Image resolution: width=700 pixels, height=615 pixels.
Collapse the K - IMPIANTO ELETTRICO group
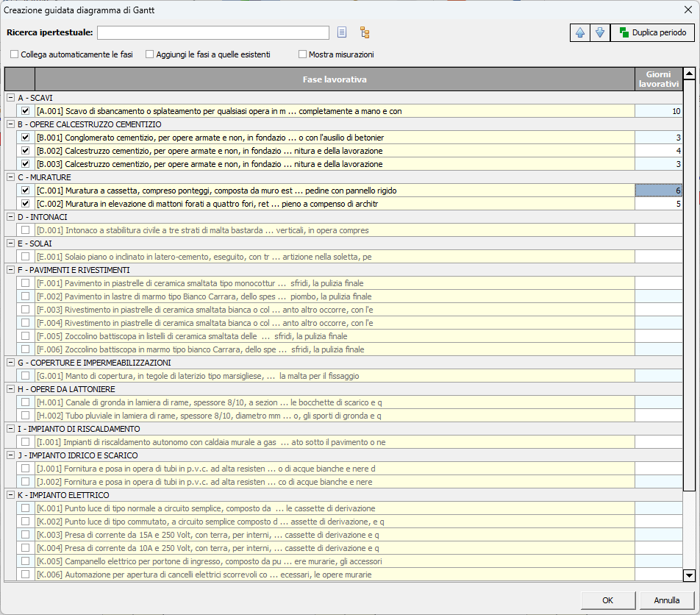pyautogui.click(x=10, y=495)
